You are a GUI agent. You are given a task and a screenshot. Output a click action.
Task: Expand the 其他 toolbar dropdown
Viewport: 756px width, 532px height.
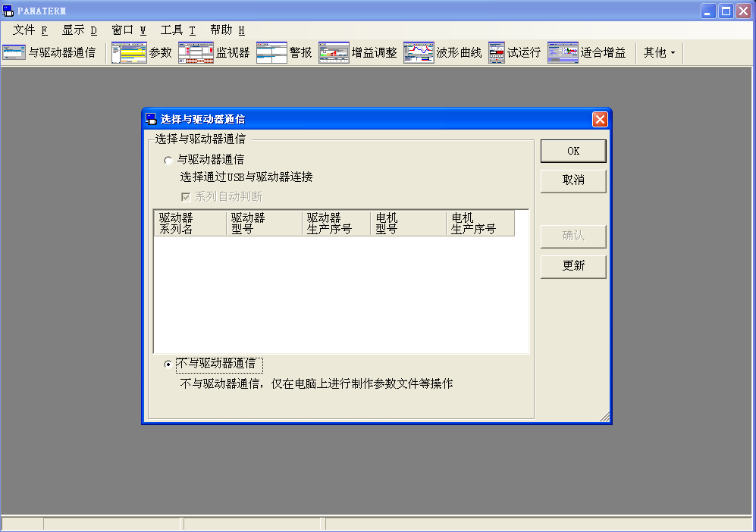pyautogui.click(x=659, y=53)
